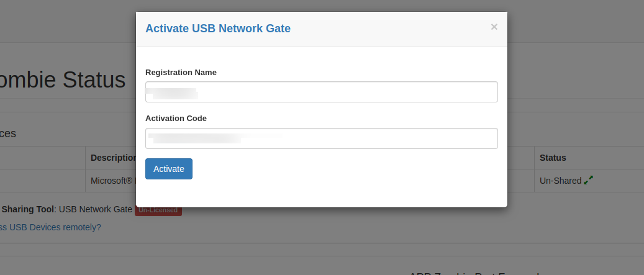Click the green share arrows icon beside Un-Shared
Image resolution: width=644 pixels, height=275 pixels.
[x=589, y=180]
